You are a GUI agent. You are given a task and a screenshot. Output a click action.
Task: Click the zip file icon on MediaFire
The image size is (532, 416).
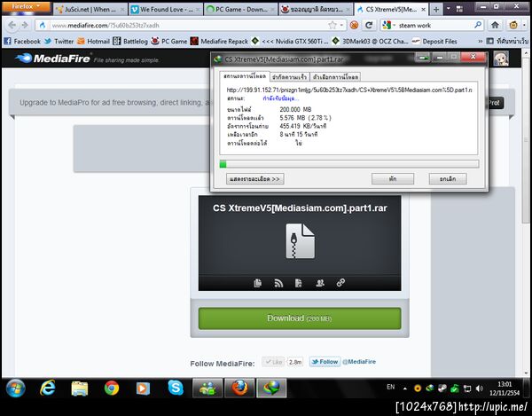coord(300,241)
